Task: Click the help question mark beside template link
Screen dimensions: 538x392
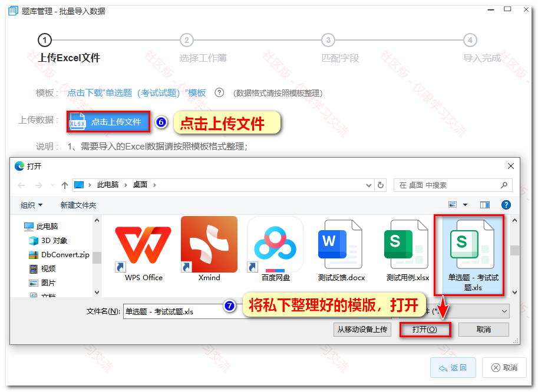Action: pos(219,92)
